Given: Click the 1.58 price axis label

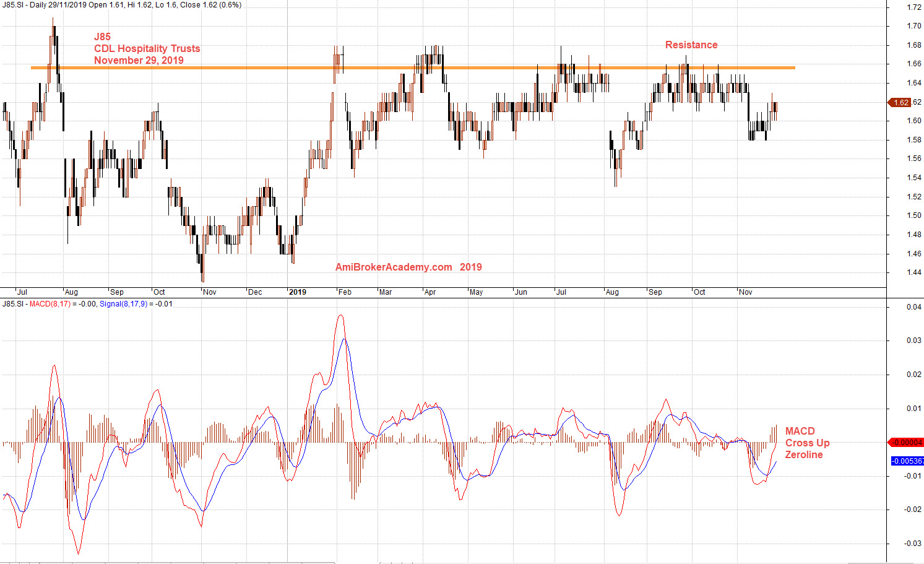Looking at the screenshot, I should point(913,140).
